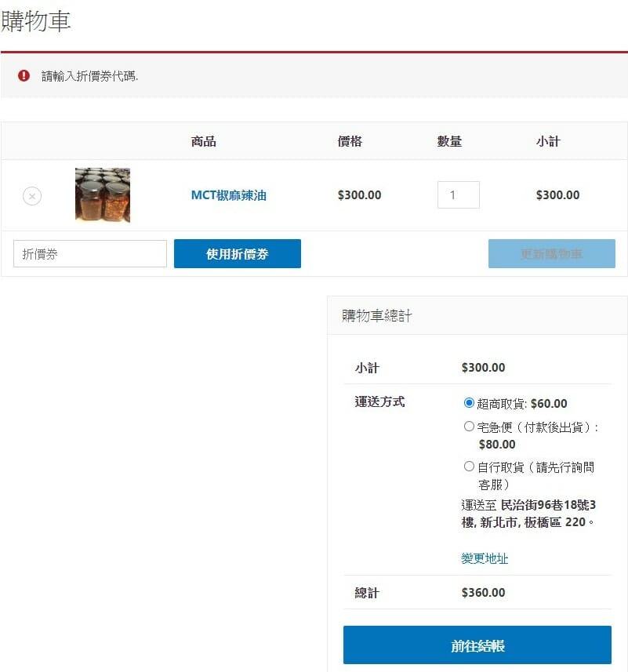Click the 更新購物車 button
This screenshot has width=628, height=672.
(x=551, y=254)
